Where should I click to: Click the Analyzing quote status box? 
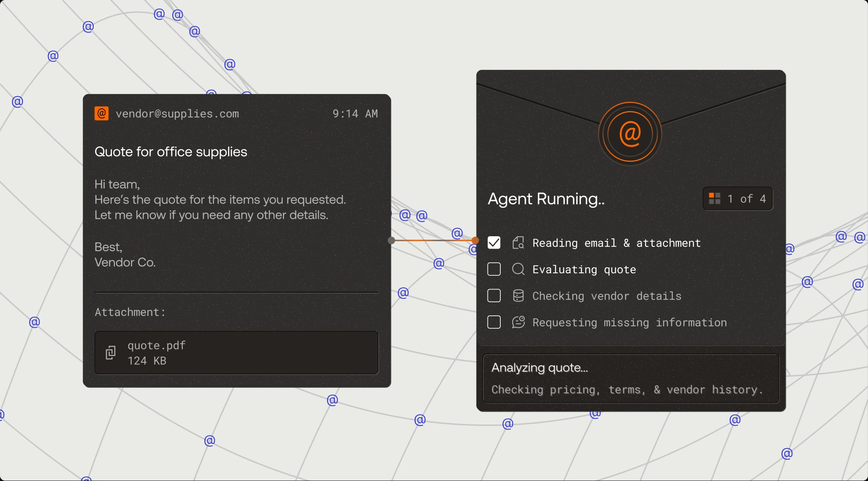coord(631,378)
